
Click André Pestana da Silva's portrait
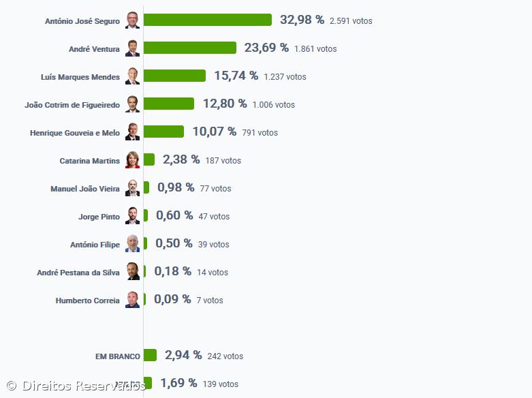[x=132, y=272]
